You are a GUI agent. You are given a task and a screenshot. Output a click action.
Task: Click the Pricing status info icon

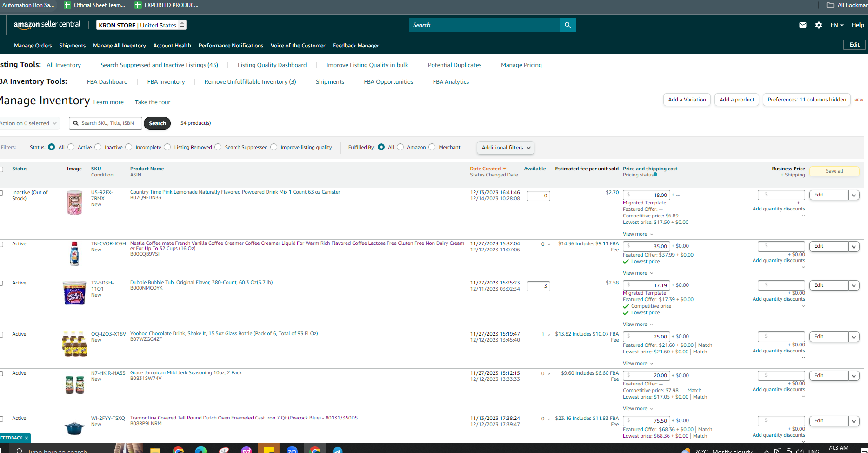[655, 175]
